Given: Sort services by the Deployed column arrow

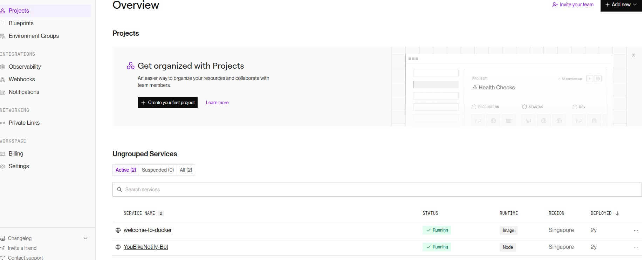Looking at the screenshot, I should pos(617,213).
